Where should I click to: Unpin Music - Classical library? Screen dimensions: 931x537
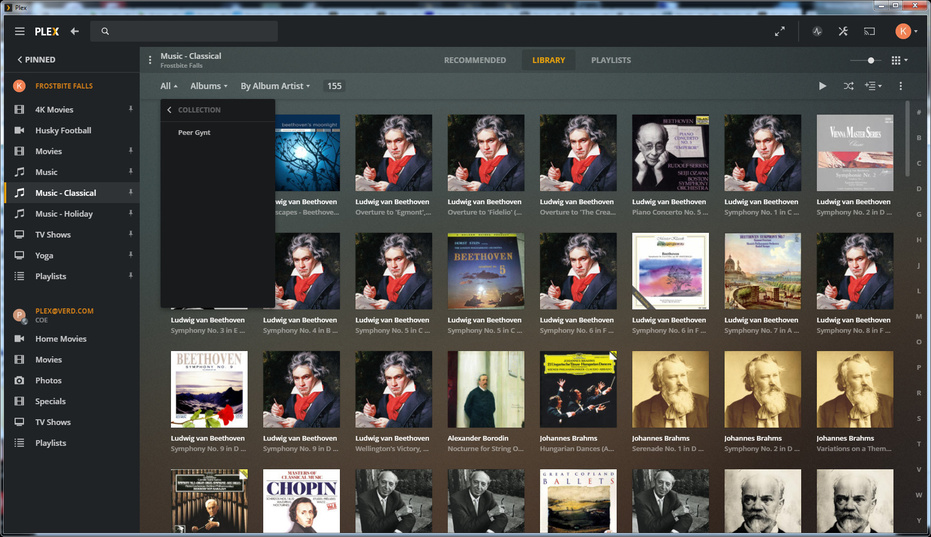pos(131,192)
